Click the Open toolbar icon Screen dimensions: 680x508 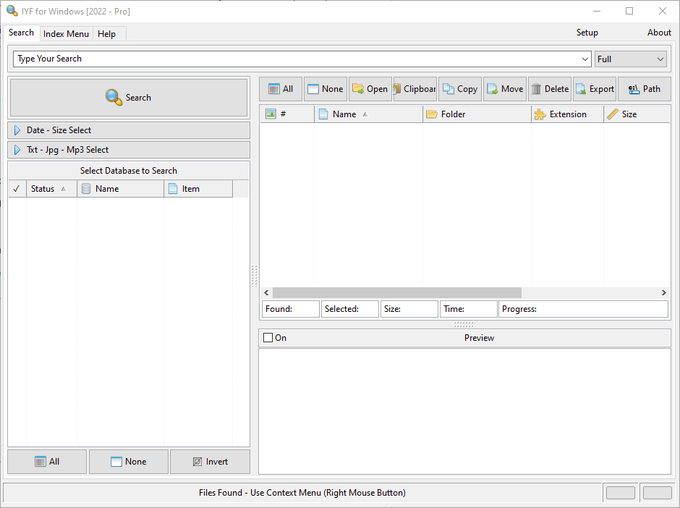[x=369, y=89]
